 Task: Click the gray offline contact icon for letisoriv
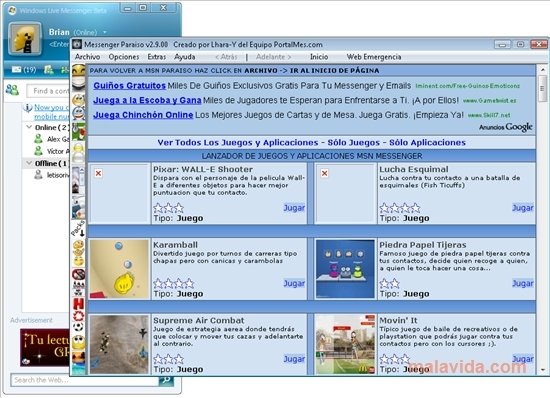38,175
